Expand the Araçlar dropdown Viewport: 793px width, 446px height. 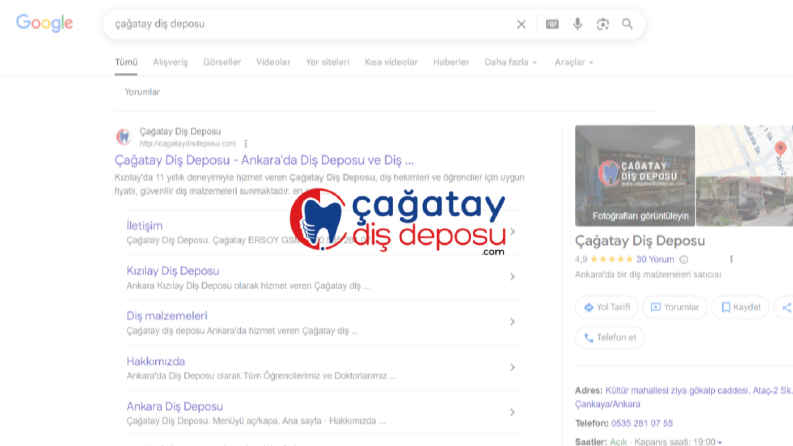[x=574, y=62]
